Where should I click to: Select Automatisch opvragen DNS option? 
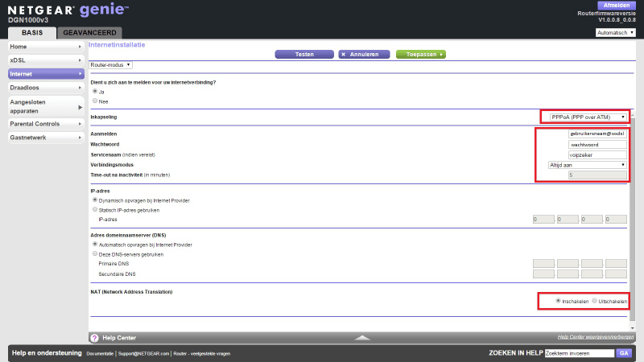[x=95, y=245]
